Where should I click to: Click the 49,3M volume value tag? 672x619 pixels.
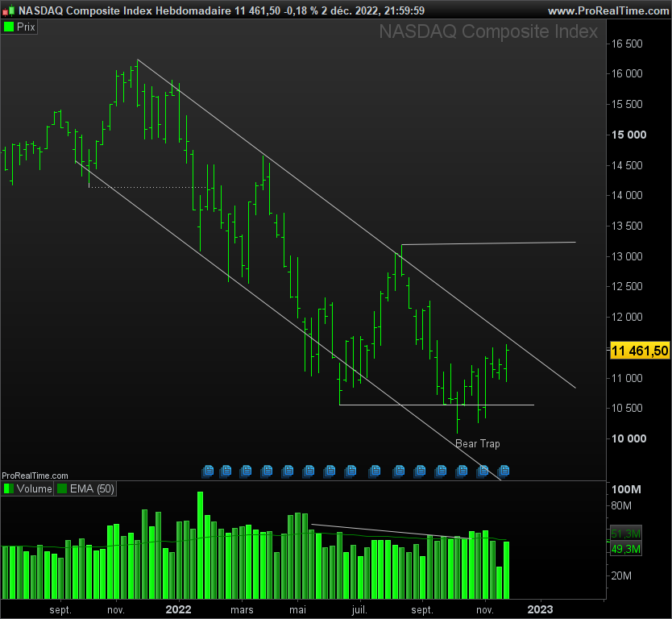[626, 549]
